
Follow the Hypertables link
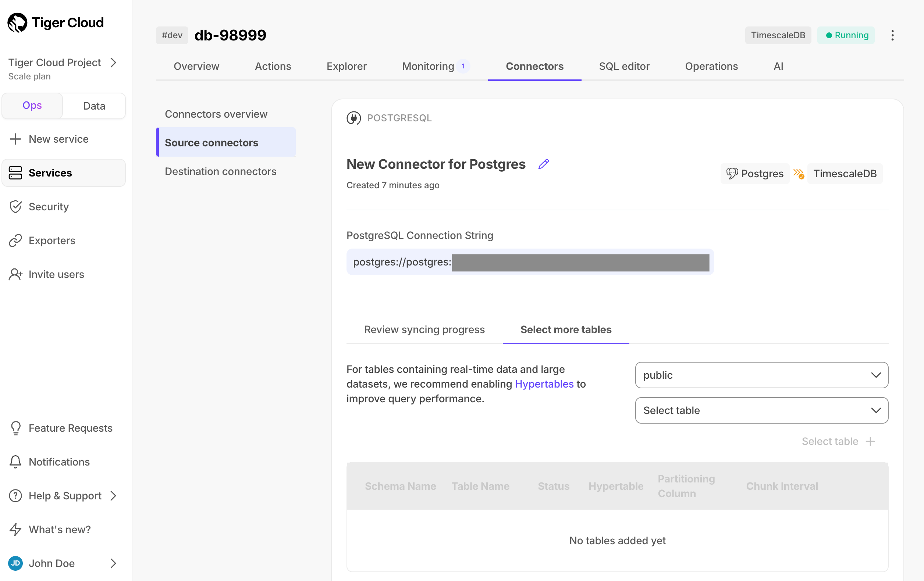tap(544, 384)
